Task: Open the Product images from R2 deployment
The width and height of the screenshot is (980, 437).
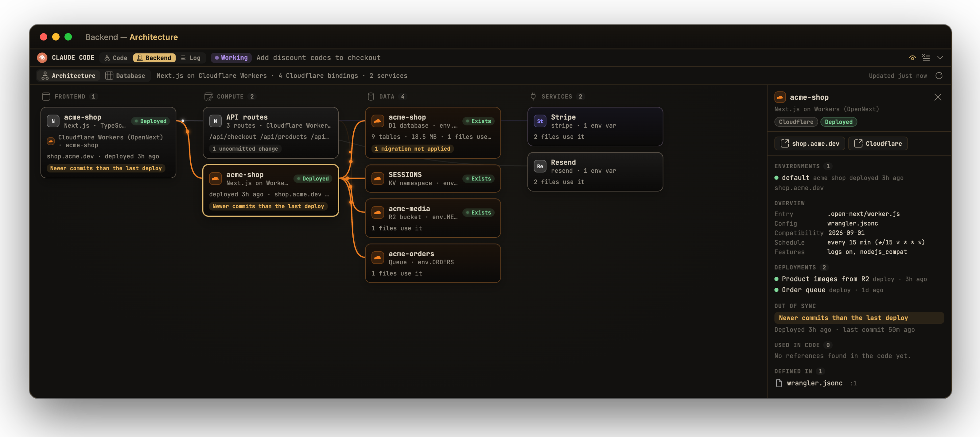Action: 851,279
